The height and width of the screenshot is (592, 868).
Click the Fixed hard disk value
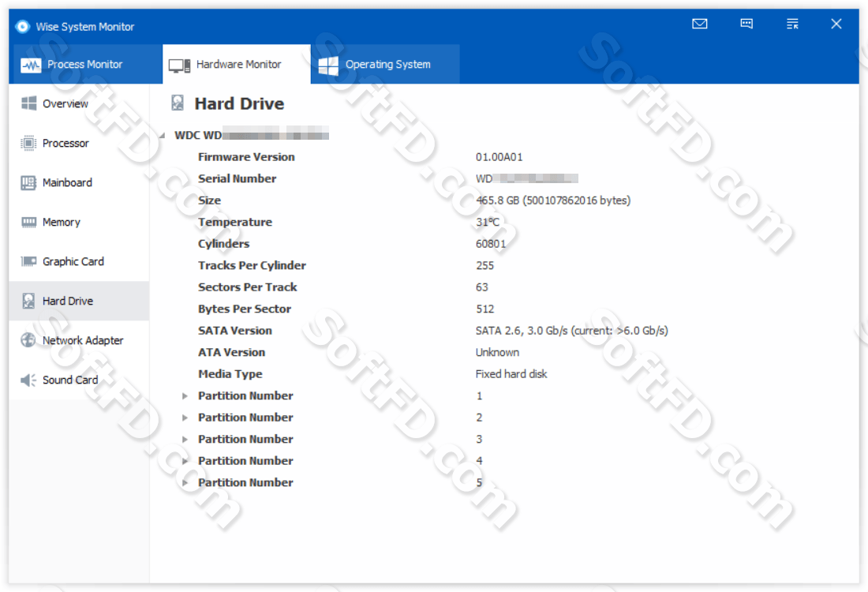point(511,374)
